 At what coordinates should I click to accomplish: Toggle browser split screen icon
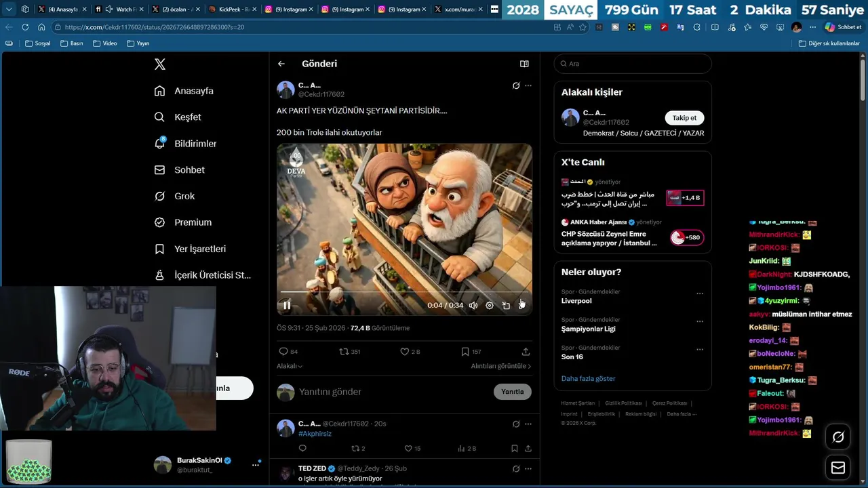(x=715, y=27)
